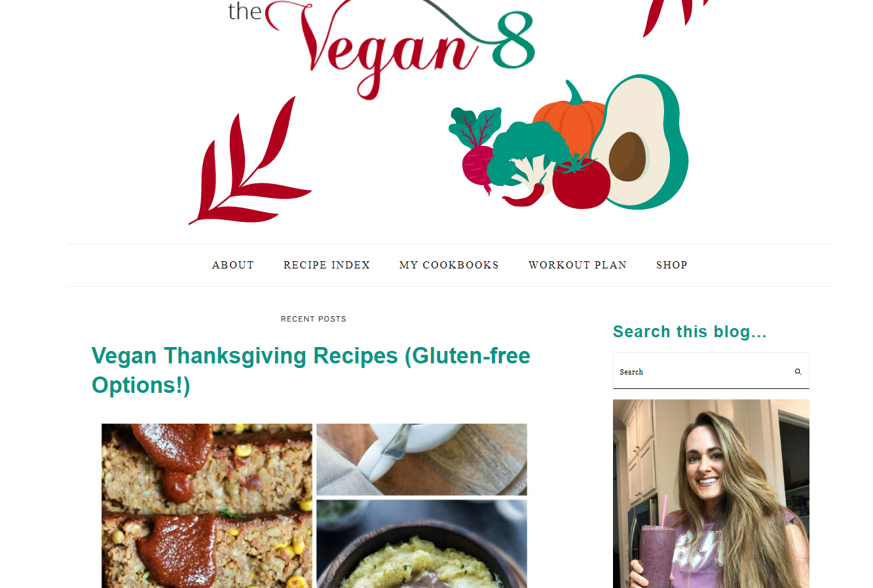Focus the blog Search input field
Image resolution: width=873 pixels, height=588 pixels.
[x=702, y=371]
